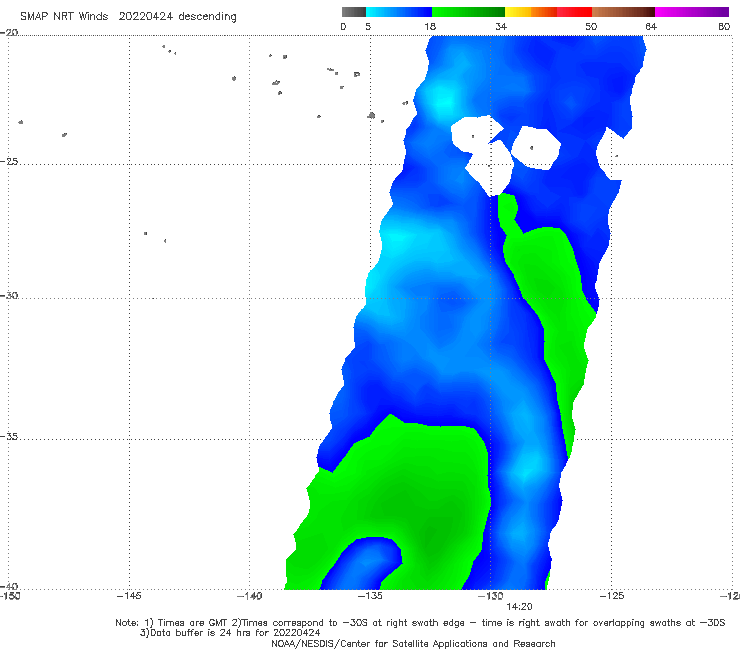Image resolution: width=740 pixels, height=650 pixels.
Task: Click the latitude label '-25'
Action: pyautogui.click(x=9, y=161)
